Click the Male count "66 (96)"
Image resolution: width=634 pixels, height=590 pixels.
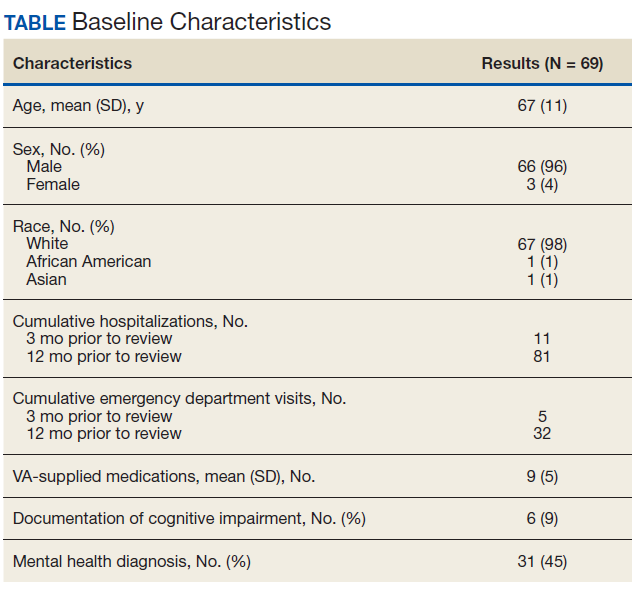coord(542,167)
